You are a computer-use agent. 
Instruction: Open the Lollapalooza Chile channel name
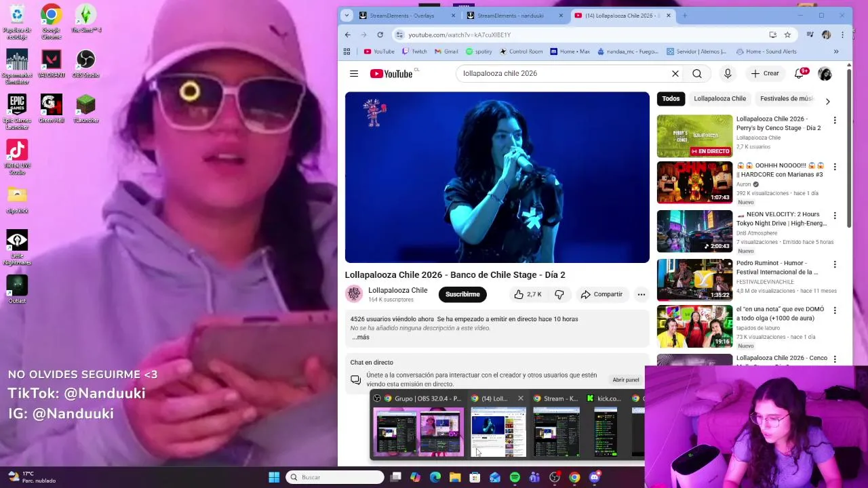[397, 290]
